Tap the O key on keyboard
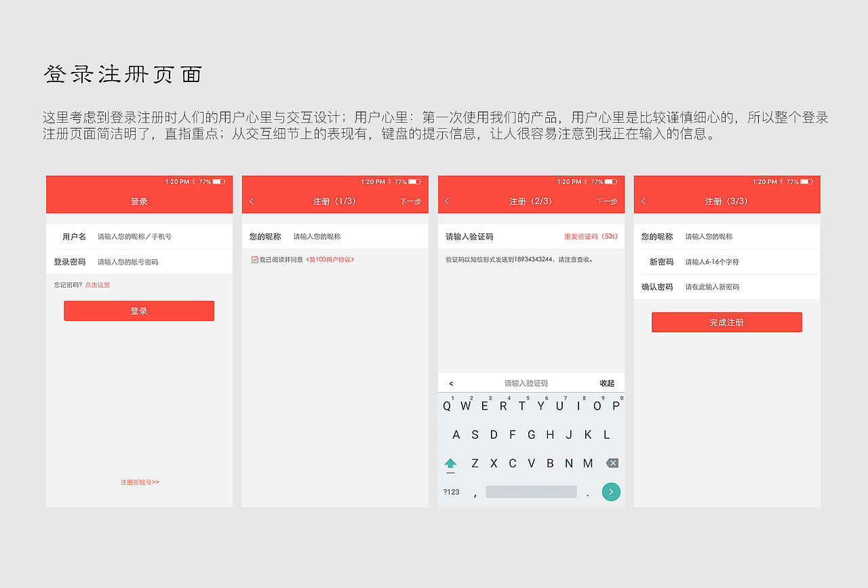The image size is (868, 588). click(x=597, y=406)
